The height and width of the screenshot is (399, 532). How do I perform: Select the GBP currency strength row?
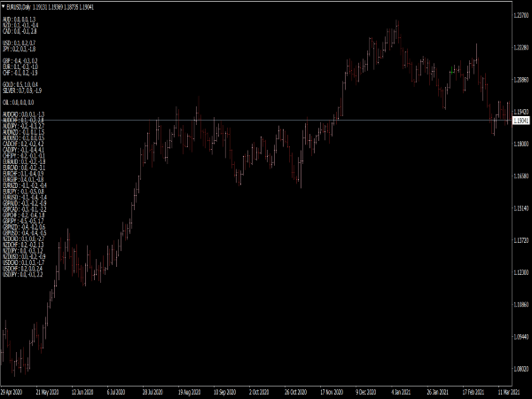(x=18, y=60)
